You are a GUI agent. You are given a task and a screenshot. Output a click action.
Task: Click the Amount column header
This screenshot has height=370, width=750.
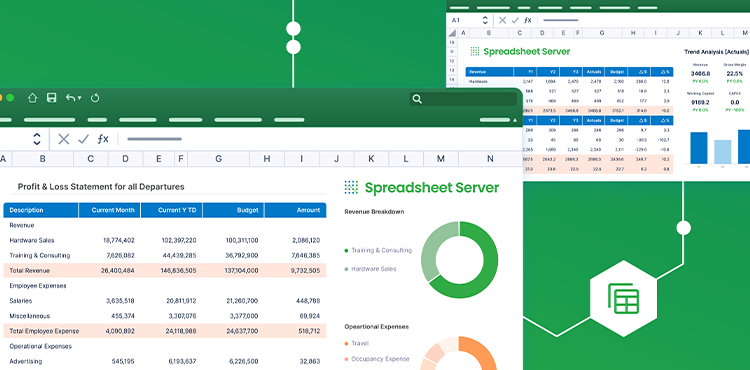(296, 210)
